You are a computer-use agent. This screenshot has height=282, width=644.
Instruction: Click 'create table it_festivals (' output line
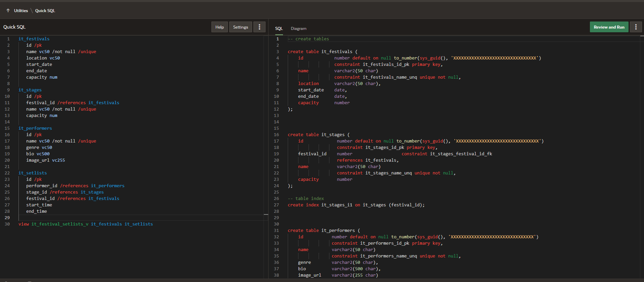323,52
